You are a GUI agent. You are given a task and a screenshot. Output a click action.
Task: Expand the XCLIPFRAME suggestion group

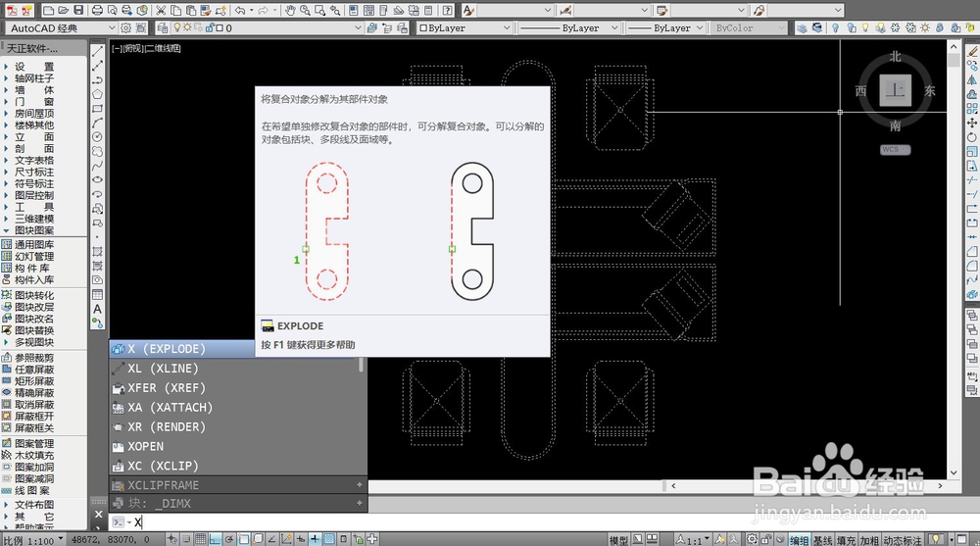click(x=360, y=484)
